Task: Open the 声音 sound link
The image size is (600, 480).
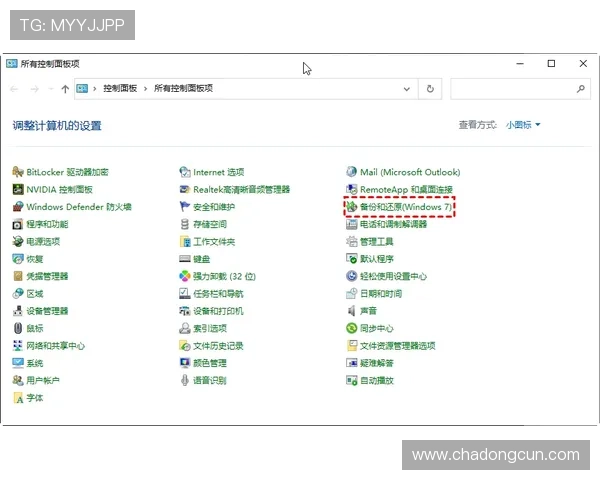Action: click(x=368, y=311)
